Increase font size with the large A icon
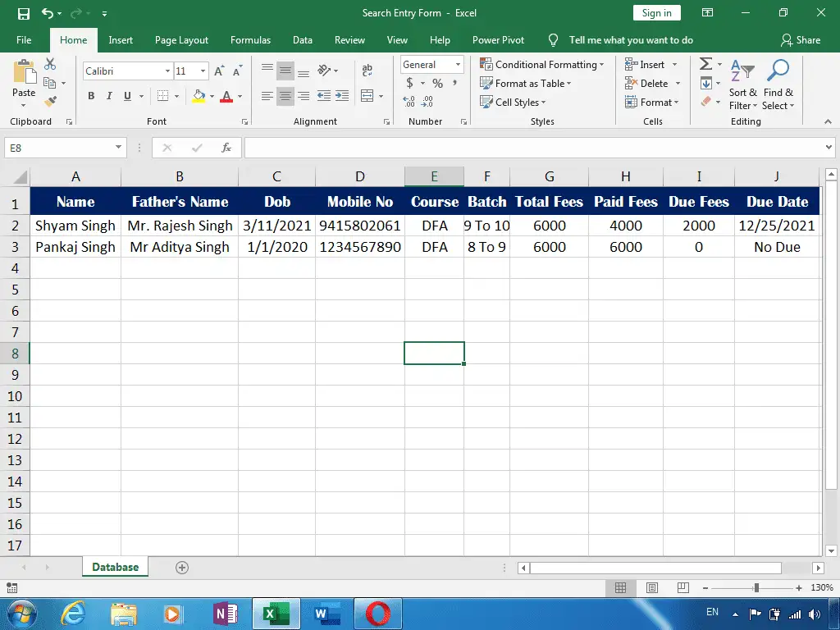The height and width of the screenshot is (630, 840). [x=219, y=71]
